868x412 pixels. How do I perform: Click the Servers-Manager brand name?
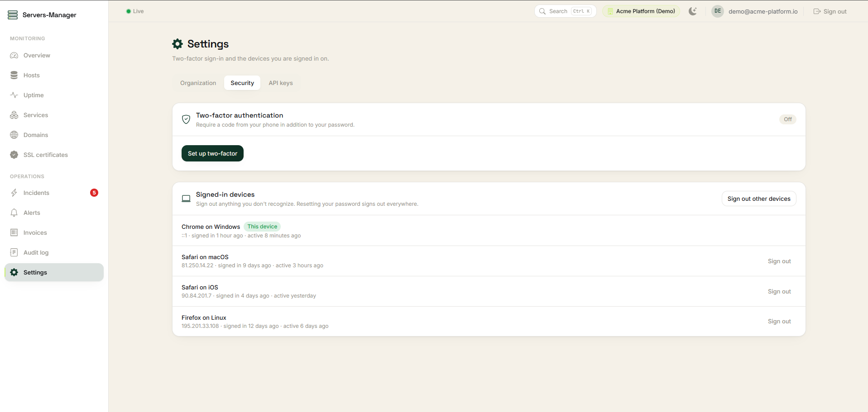(x=49, y=15)
